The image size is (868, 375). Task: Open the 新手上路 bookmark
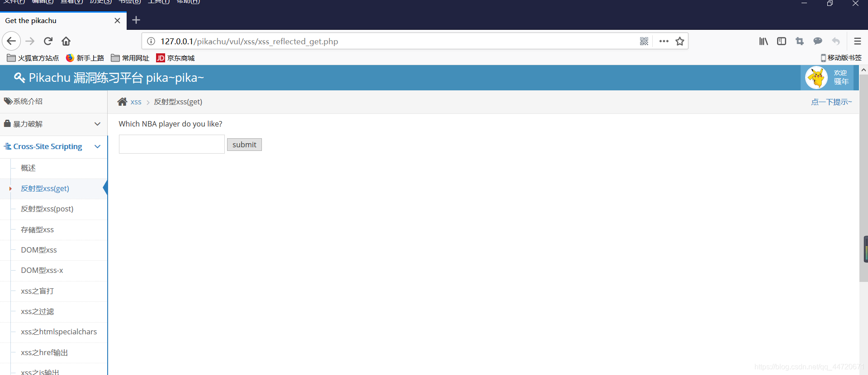tap(85, 58)
